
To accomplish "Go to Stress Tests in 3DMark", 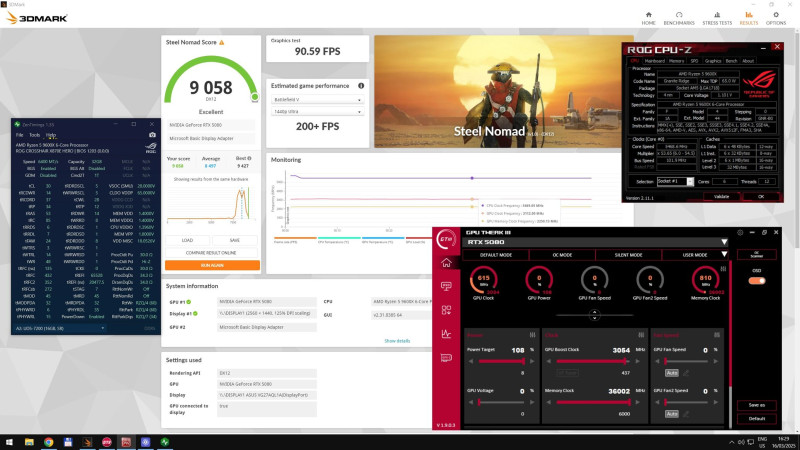I will click(717, 18).
